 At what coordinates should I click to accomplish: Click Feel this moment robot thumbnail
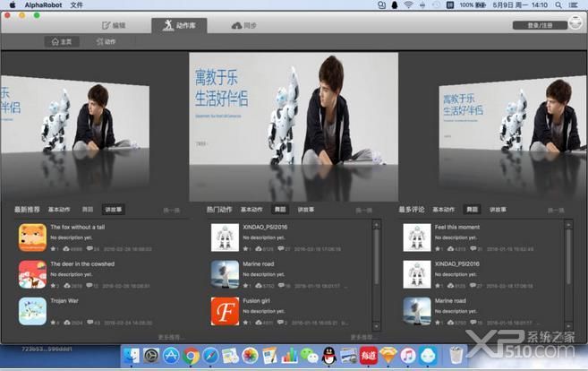pyautogui.click(x=417, y=237)
